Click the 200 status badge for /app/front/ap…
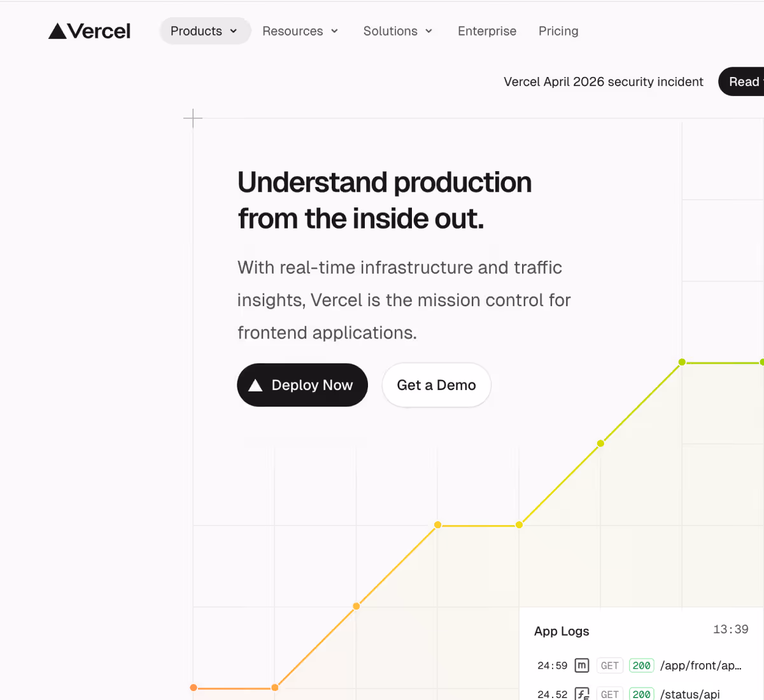Image resolution: width=764 pixels, height=700 pixels. click(641, 666)
